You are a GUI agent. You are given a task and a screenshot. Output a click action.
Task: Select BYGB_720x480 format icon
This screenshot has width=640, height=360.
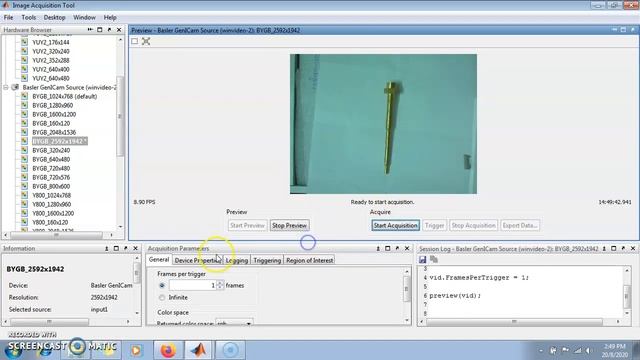click(24, 168)
